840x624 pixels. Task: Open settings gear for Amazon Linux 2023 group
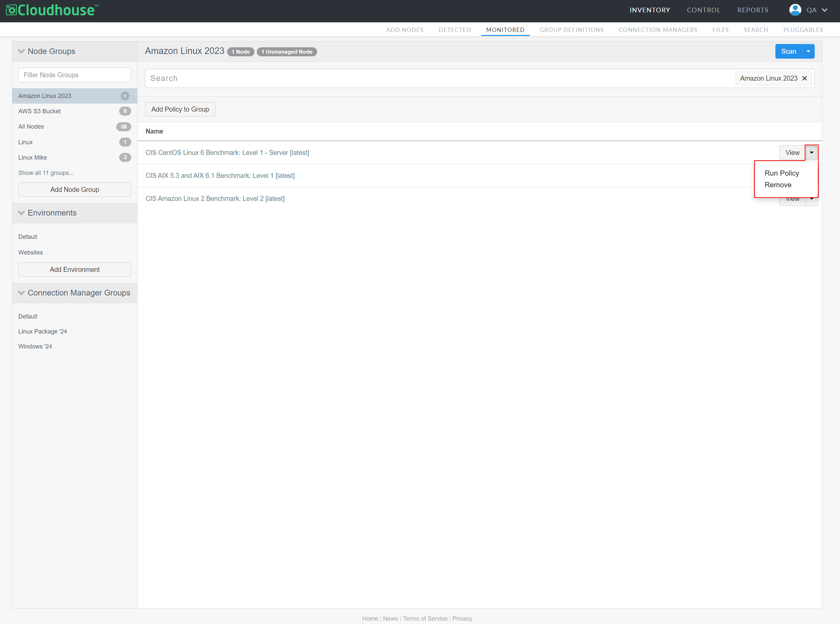point(125,96)
